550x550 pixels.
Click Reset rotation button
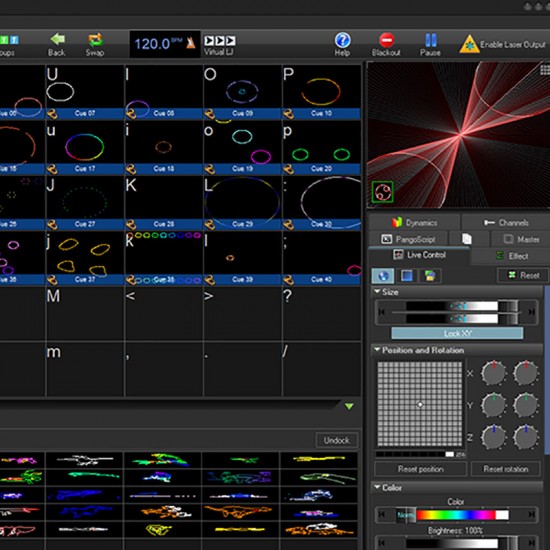tap(505, 469)
